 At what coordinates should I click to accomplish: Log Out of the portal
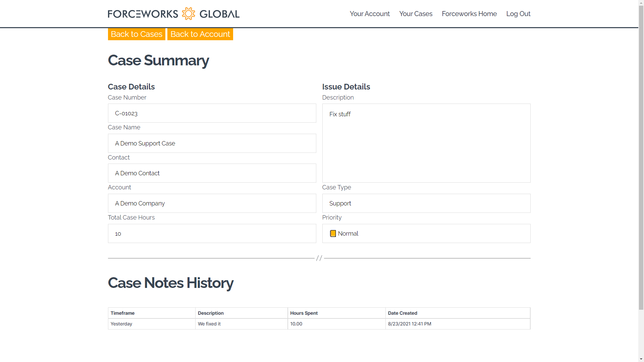[x=518, y=14]
